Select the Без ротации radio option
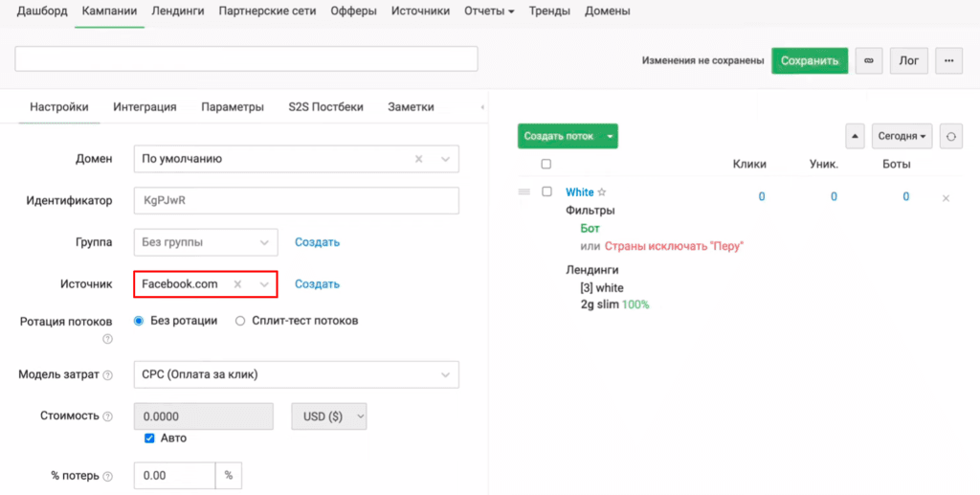The height and width of the screenshot is (495, 980). (139, 321)
